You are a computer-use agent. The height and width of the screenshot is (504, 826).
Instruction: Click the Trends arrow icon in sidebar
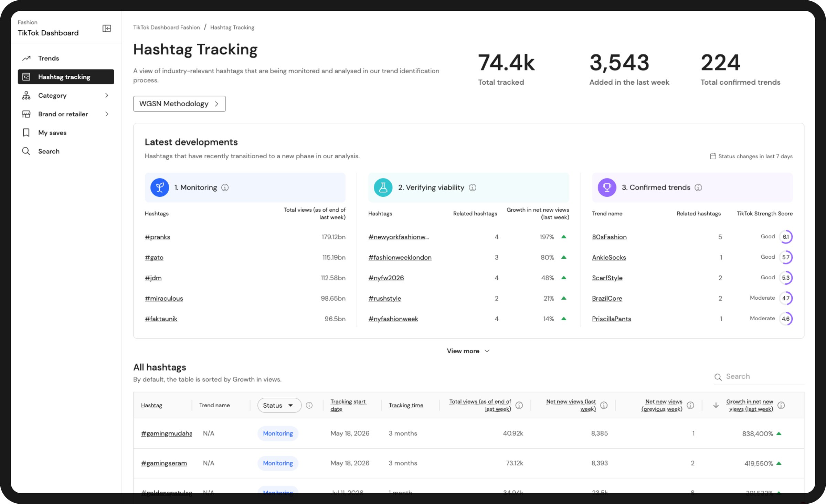click(x=27, y=58)
